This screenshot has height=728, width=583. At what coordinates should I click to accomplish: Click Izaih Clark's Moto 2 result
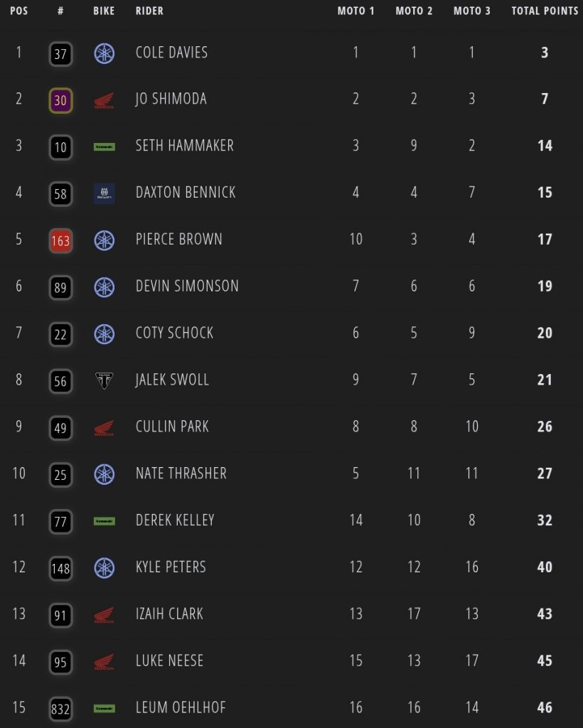pos(414,614)
